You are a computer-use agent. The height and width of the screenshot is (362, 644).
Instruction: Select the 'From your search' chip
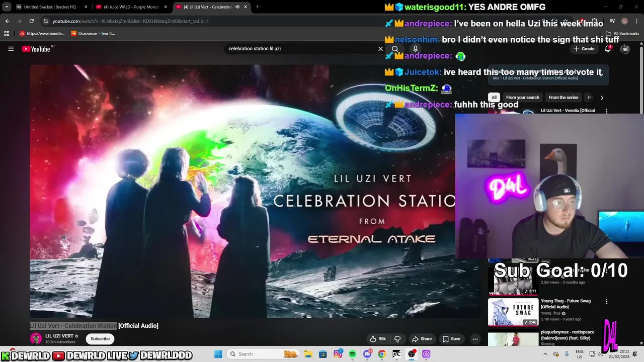(522, 98)
